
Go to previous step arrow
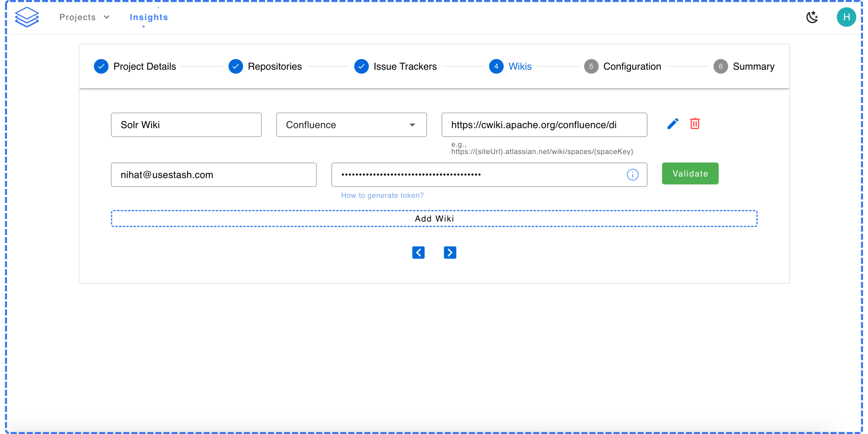click(418, 252)
